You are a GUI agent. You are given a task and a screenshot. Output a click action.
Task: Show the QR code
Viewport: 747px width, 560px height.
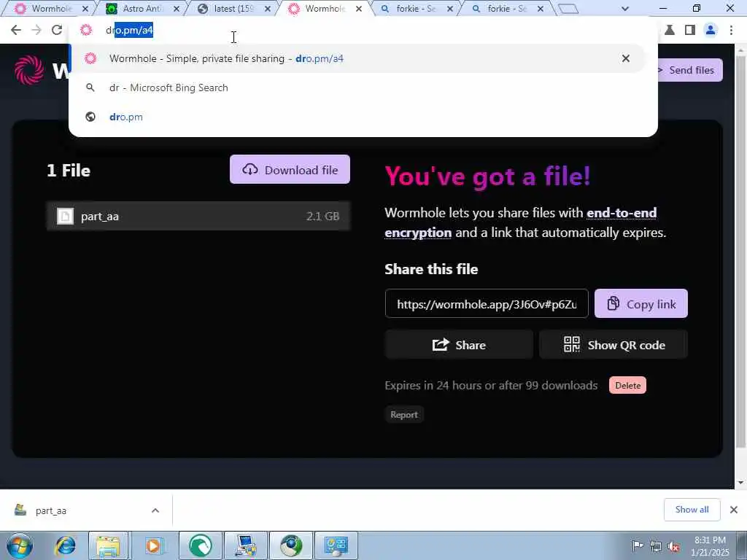(x=614, y=345)
